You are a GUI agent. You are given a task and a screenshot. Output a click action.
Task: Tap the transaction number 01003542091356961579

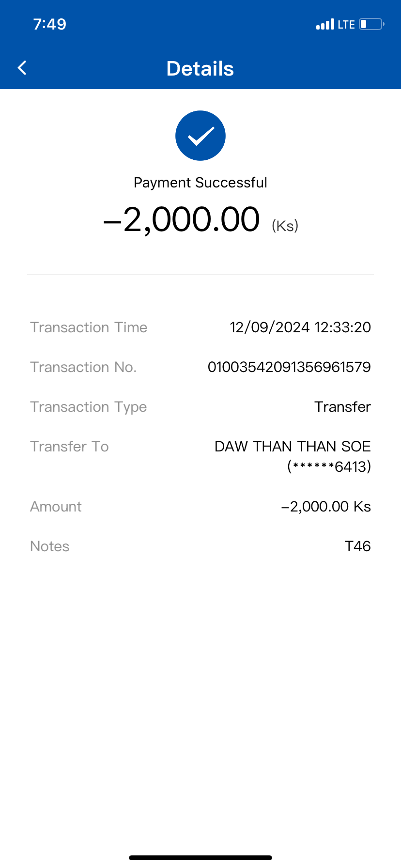289,367
